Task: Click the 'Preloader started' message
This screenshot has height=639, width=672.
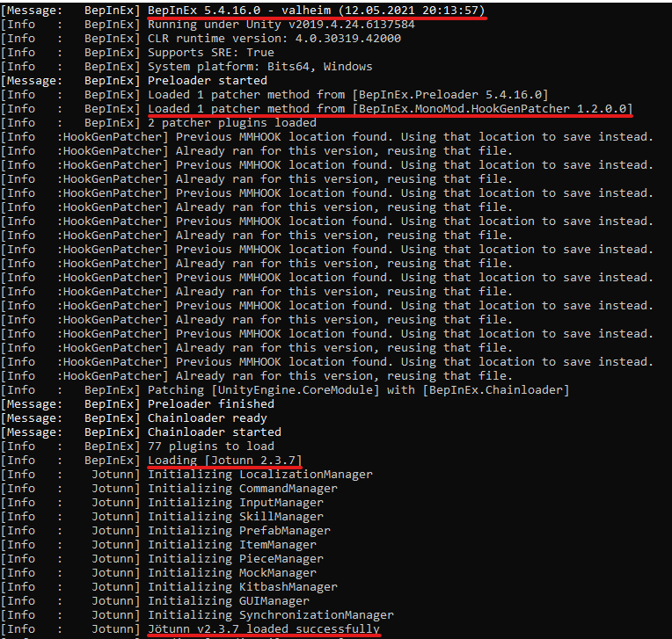Action: coord(208,81)
